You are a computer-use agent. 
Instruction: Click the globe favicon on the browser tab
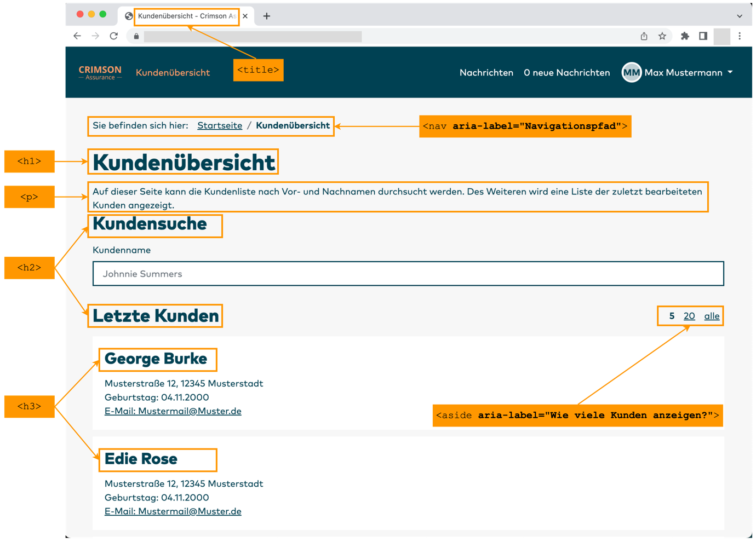point(129,16)
